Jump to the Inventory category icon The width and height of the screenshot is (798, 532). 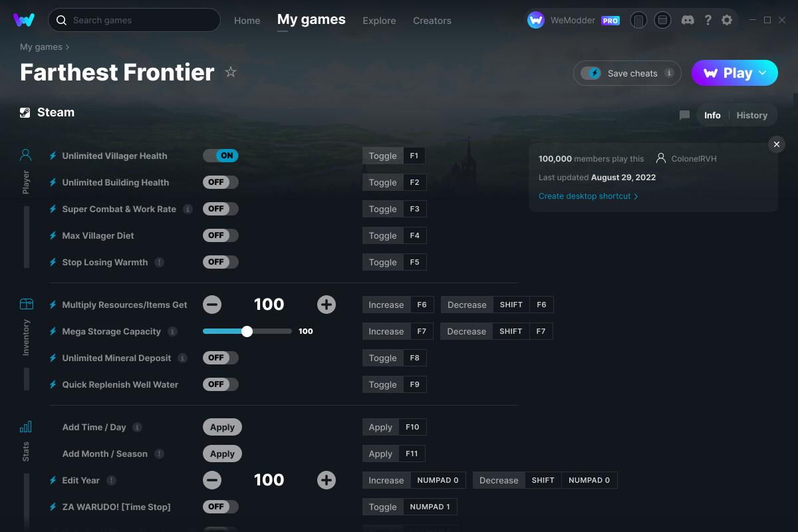26,304
